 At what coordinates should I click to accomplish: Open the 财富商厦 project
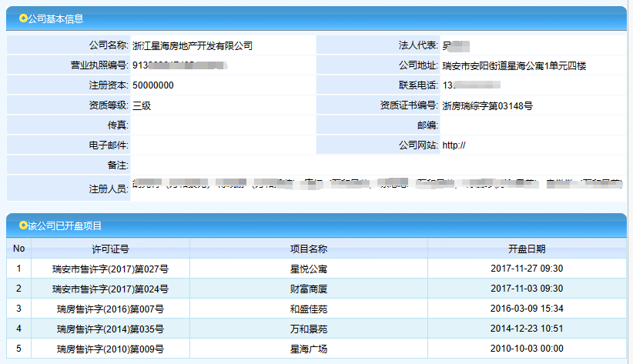(x=308, y=289)
